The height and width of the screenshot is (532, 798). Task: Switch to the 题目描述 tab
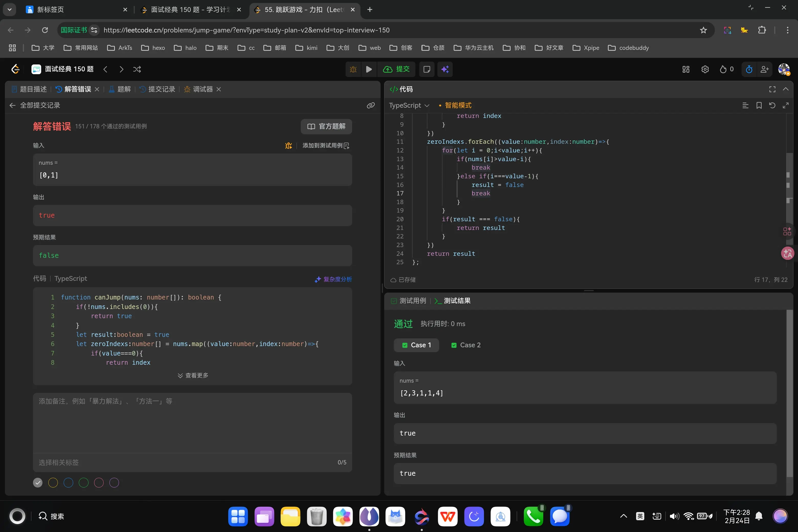[29, 89]
